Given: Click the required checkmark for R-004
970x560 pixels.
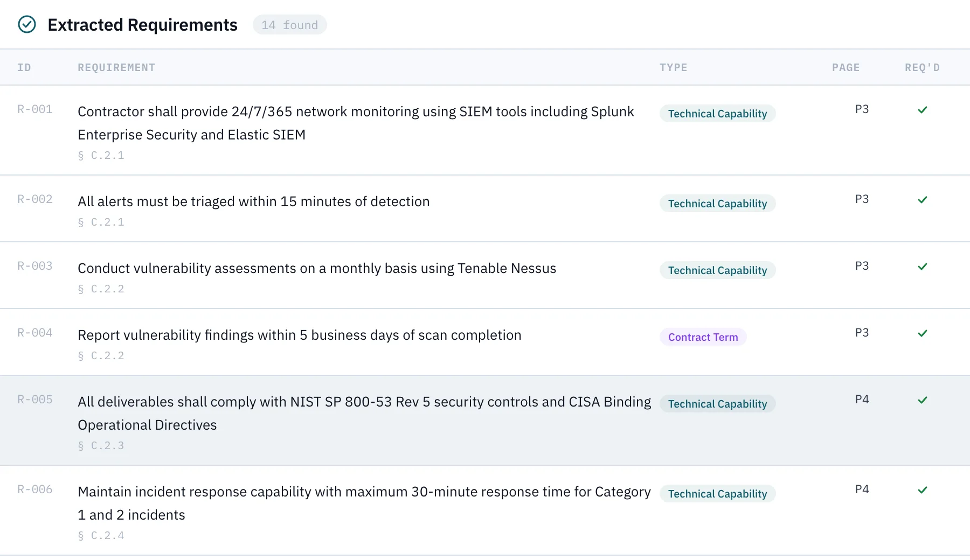Looking at the screenshot, I should coord(923,333).
